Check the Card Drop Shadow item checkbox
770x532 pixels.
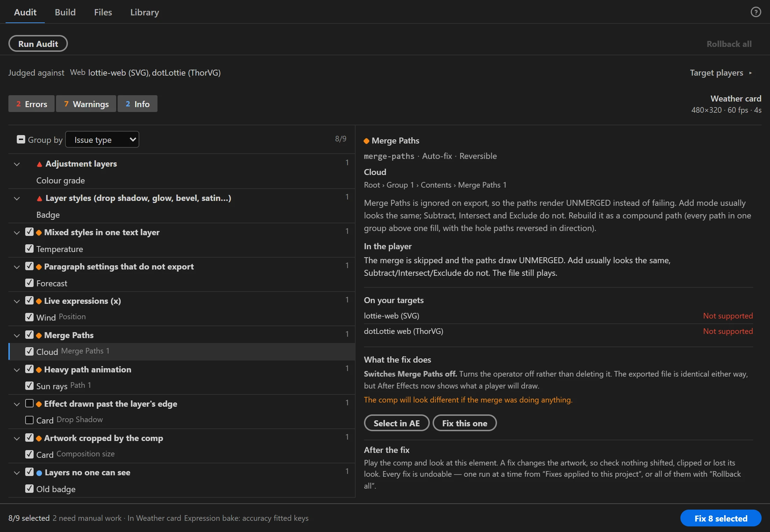pyautogui.click(x=29, y=420)
